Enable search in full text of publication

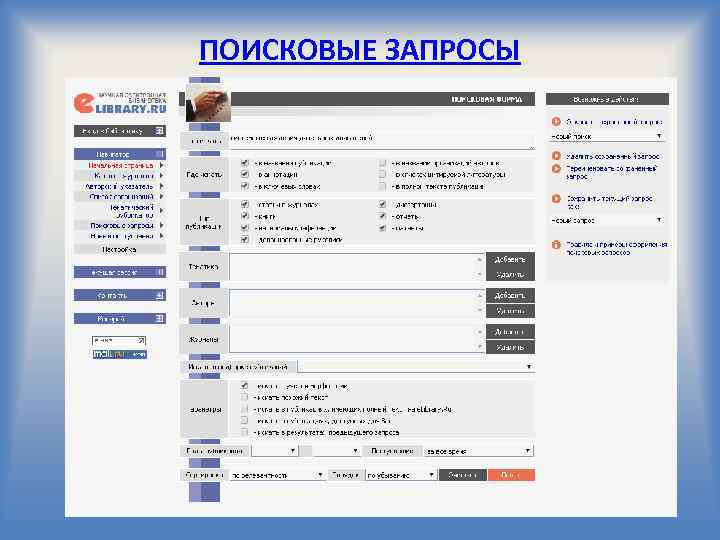382,186
